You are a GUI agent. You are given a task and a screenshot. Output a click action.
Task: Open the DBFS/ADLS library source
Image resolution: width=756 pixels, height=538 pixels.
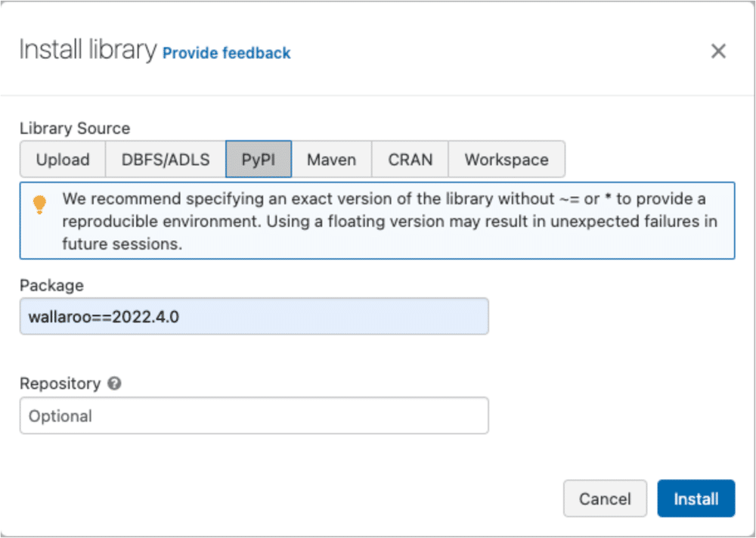[x=165, y=160]
